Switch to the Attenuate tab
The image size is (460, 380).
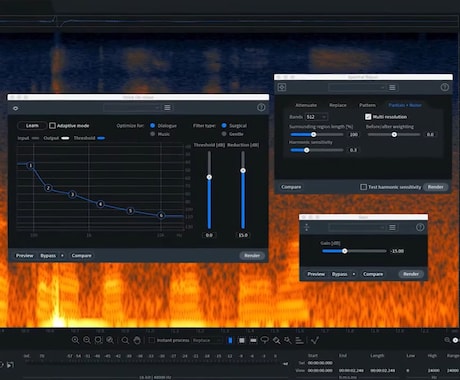[306, 105]
